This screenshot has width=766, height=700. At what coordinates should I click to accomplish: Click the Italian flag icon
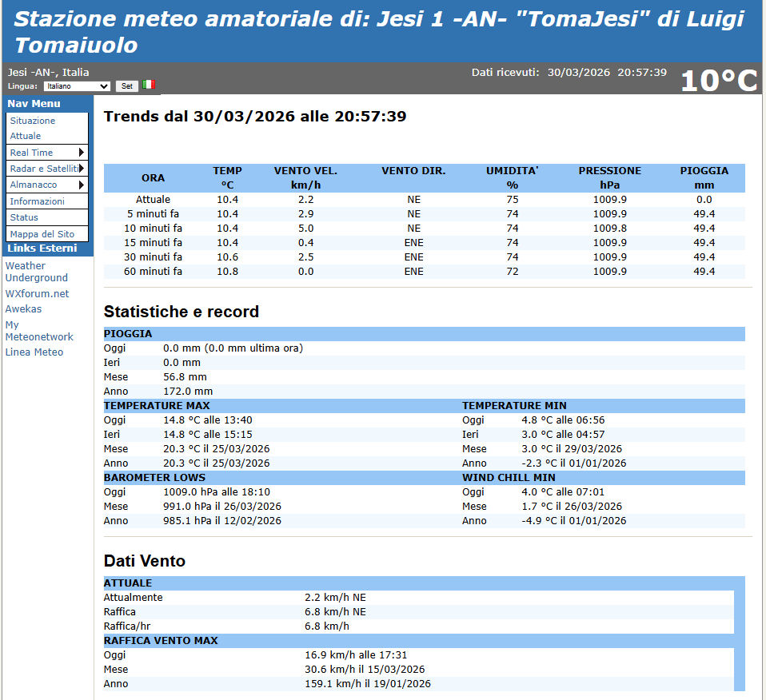[149, 85]
